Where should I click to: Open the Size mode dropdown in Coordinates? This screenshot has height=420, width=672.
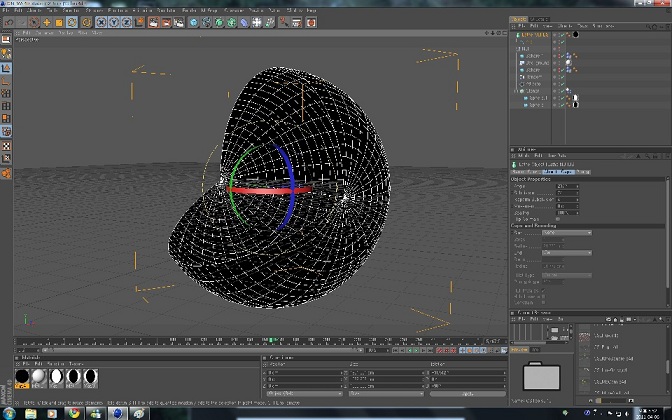tap(386, 394)
